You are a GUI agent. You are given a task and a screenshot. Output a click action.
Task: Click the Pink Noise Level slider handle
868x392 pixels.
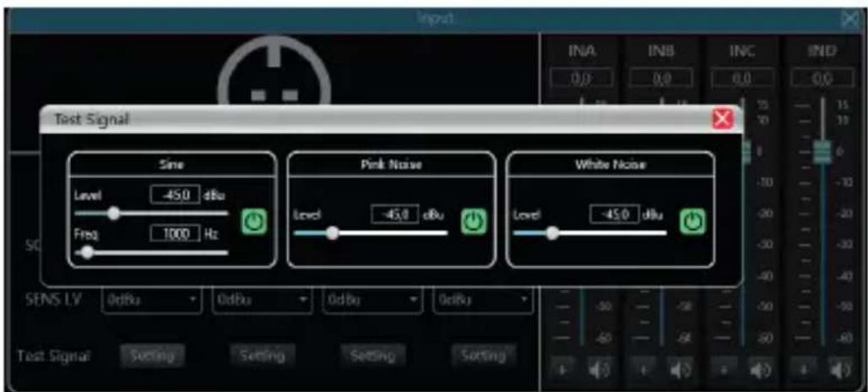(332, 232)
